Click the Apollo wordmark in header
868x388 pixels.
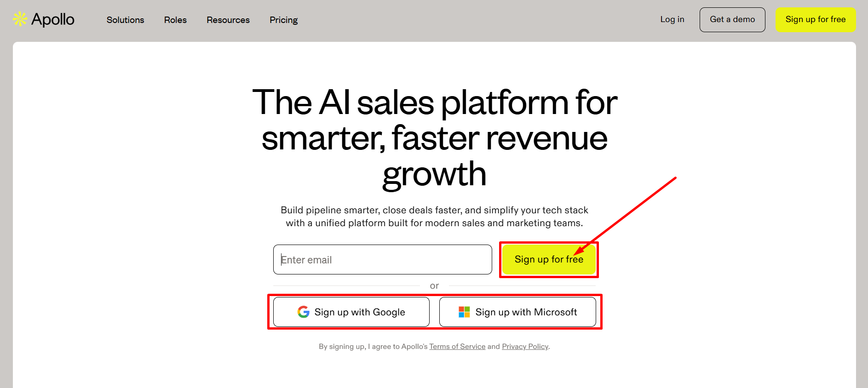53,19
